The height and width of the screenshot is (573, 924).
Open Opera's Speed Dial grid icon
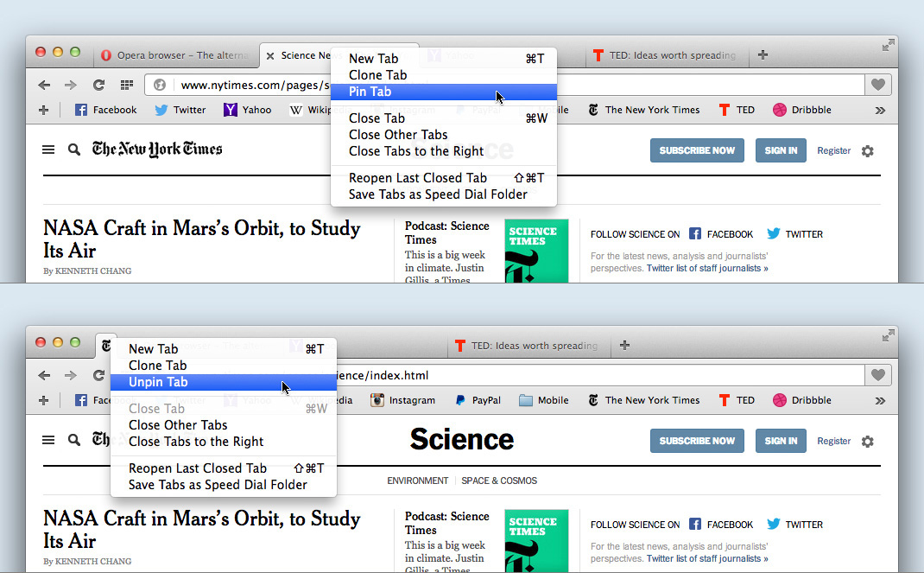125,85
